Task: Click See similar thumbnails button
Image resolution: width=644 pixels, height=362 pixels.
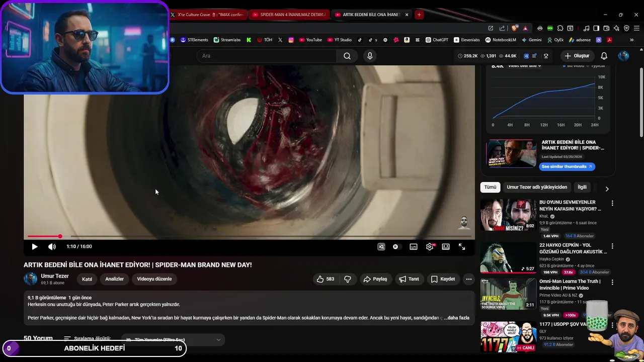Action: [567, 166]
